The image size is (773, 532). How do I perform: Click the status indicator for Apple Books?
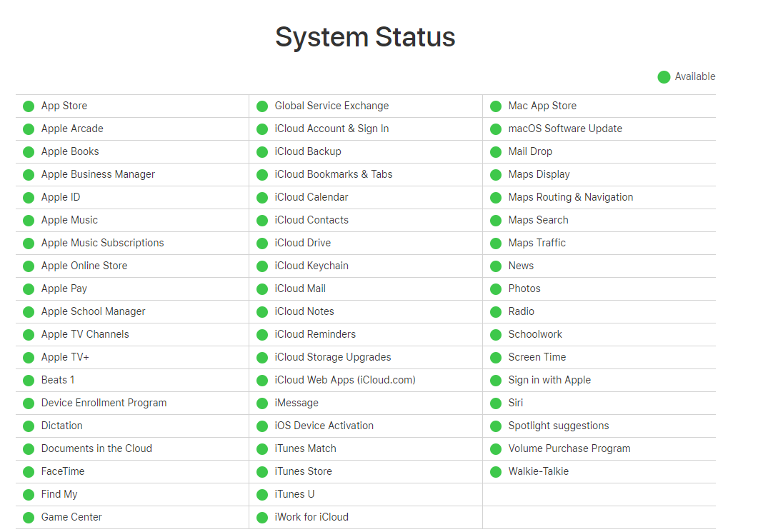click(29, 152)
